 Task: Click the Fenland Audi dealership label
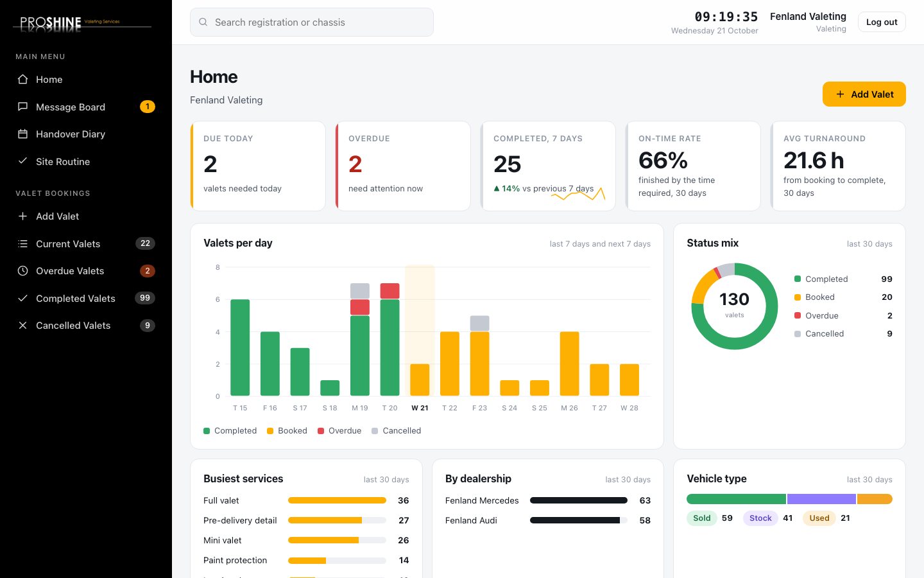471,520
